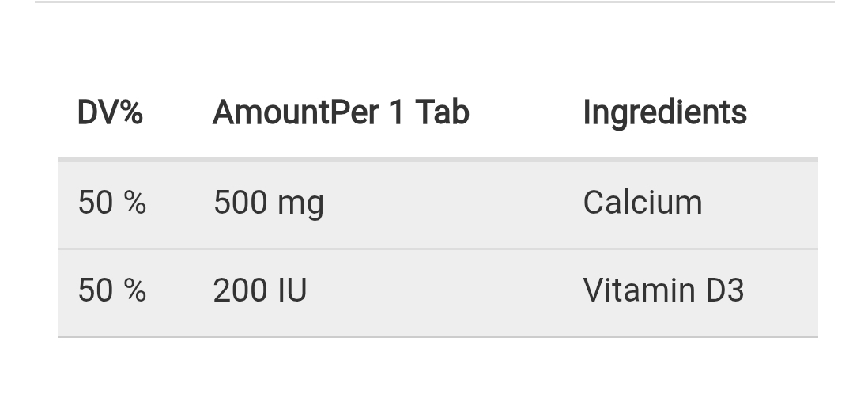Click the border below the header row

point(437,159)
